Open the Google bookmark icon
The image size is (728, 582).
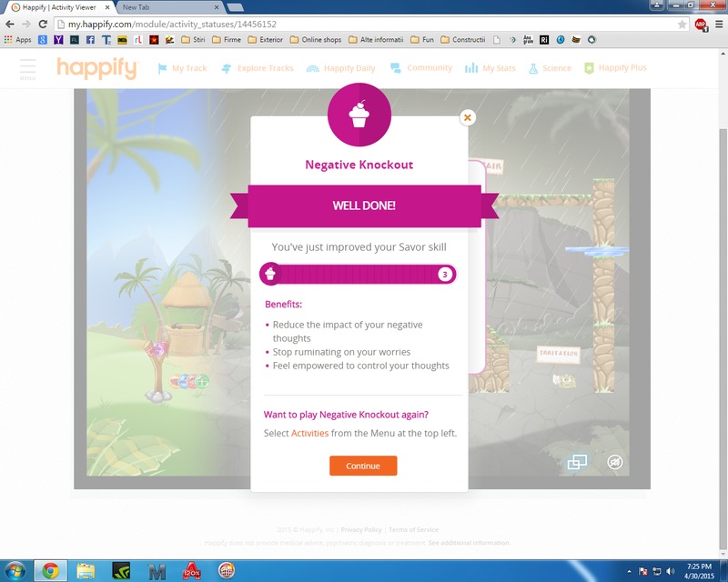click(42, 40)
